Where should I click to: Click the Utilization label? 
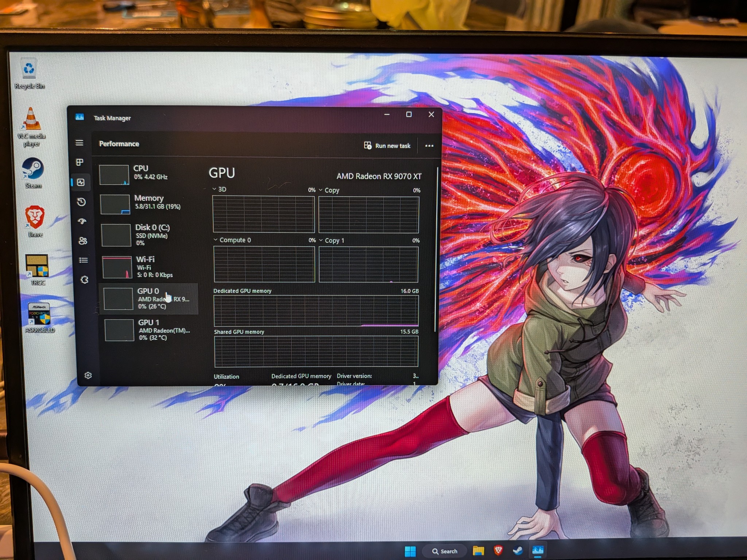[227, 377]
